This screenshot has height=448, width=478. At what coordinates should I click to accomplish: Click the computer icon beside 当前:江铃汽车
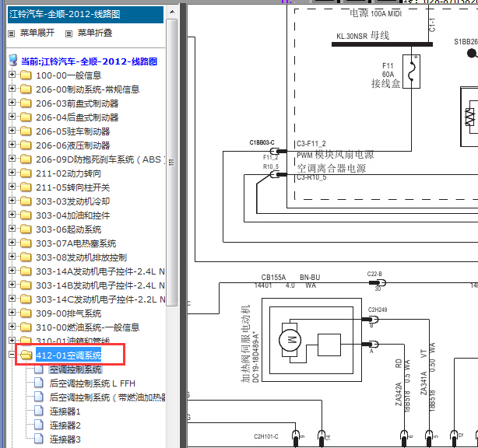click(x=13, y=61)
